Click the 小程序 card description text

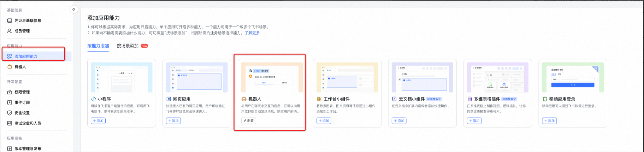[x=120, y=109]
